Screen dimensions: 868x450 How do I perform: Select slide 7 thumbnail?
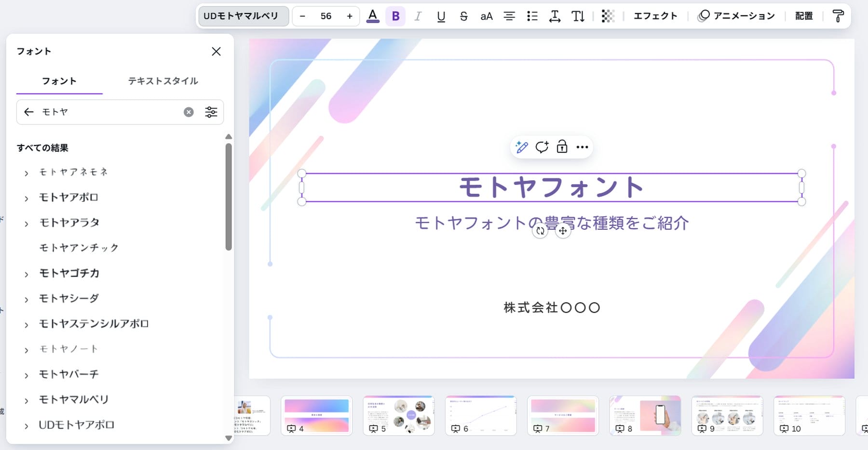(x=563, y=415)
